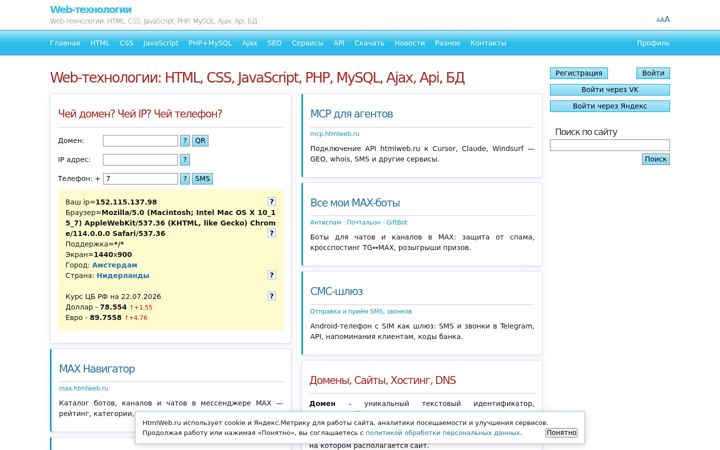Open the SEO menu item
Image resolution: width=720 pixels, height=450 pixels.
click(274, 43)
